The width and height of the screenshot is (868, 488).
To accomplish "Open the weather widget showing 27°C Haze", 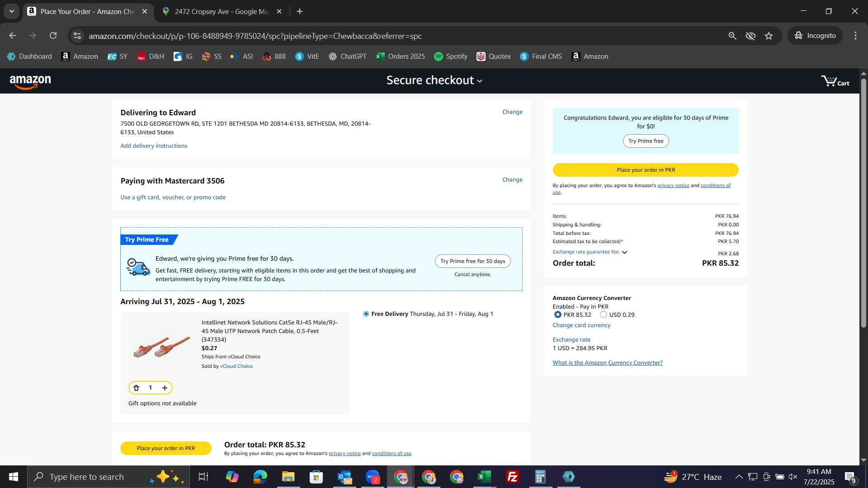I will click(x=693, y=477).
